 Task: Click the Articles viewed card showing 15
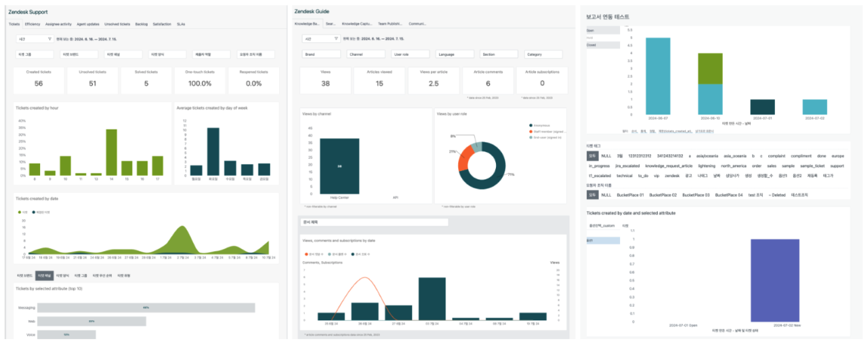(x=380, y=80)
